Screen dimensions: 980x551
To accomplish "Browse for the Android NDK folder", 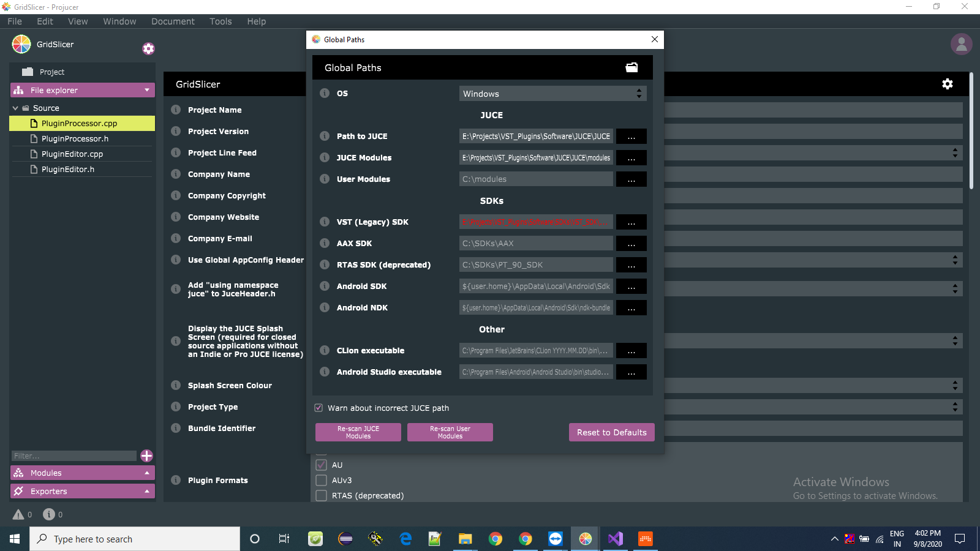I will 631,307.
